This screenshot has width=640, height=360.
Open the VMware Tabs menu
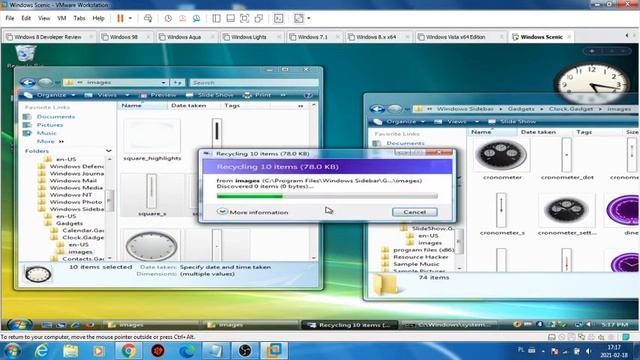tap(79, 18)
